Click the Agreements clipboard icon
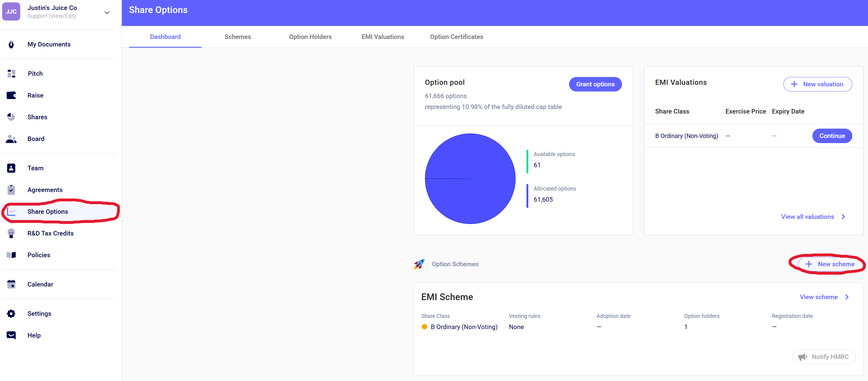 (11, 190)
